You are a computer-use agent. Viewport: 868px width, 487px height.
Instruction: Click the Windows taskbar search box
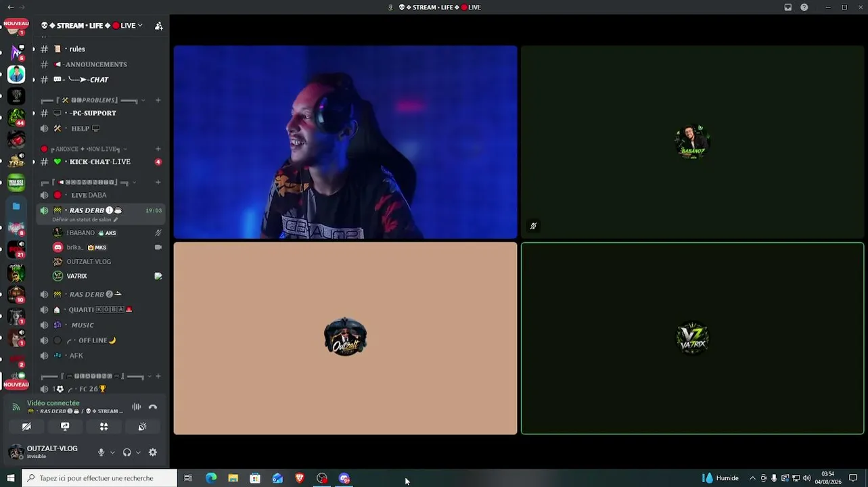click(99, 478)
